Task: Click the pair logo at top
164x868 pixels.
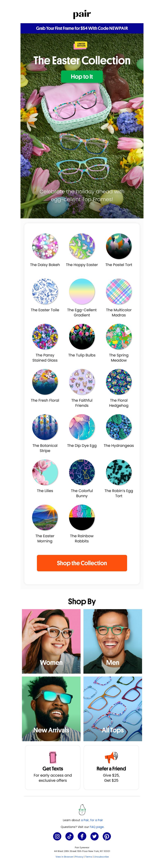Action: tap(82, 14)
